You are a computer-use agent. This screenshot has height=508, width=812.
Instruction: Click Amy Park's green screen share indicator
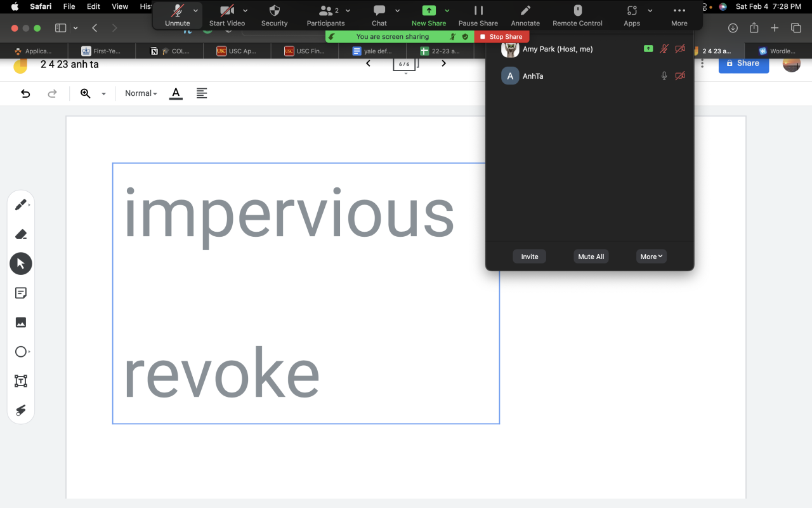pos(648,49)
